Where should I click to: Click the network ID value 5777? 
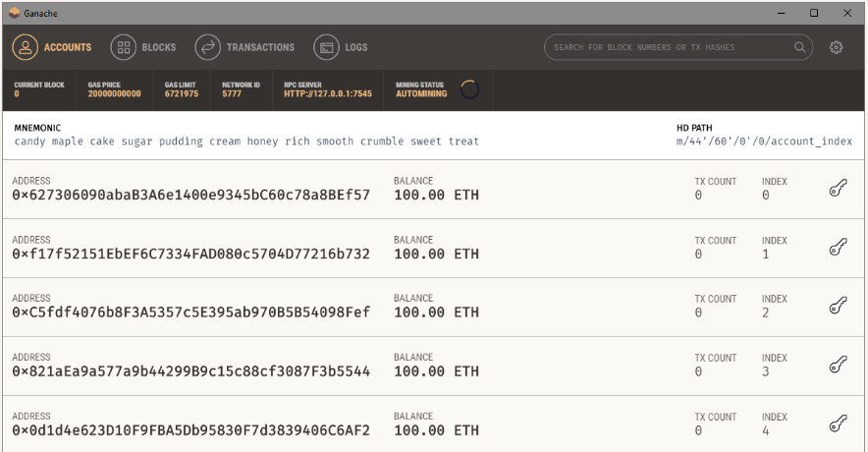click(x=232, y=93)
